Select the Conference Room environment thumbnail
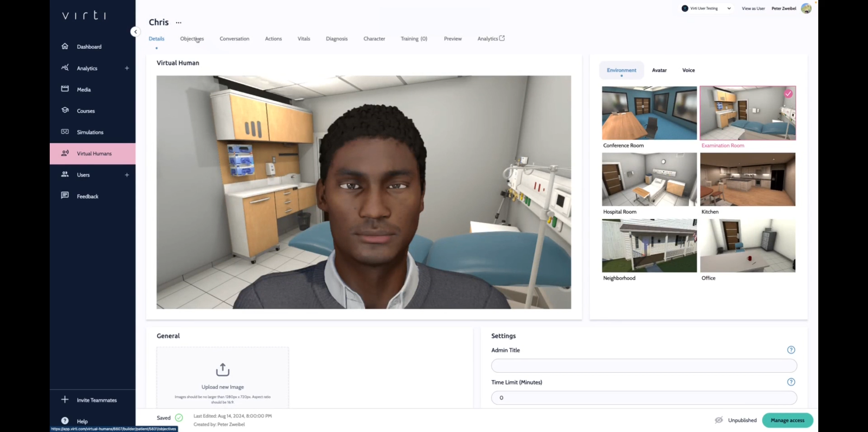Screen dimensions: 868x432 [649, 113]
